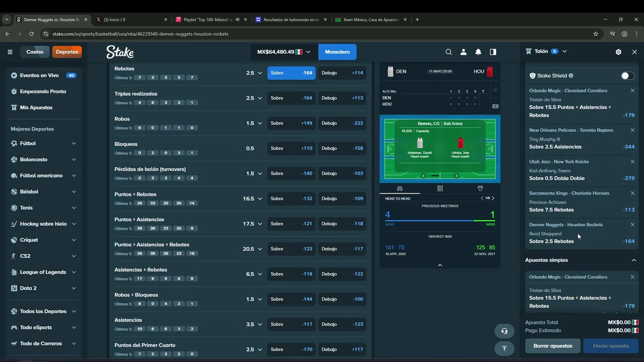This screenshot has width=644, height=362.
Task: Toggle the Stake Shield switch
Action: point(627,76)
